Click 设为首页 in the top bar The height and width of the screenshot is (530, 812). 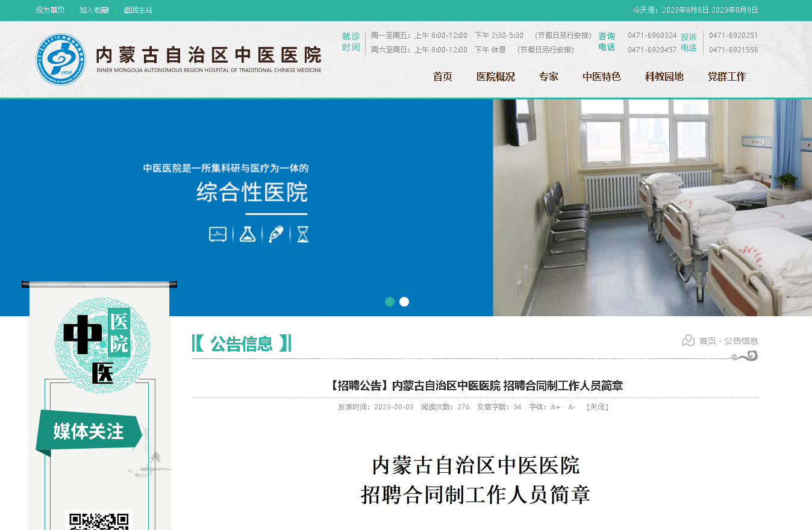[50, 10]
